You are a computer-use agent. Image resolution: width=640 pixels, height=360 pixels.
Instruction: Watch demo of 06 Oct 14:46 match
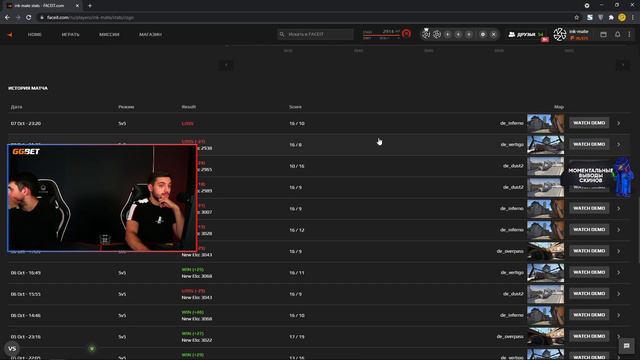589,315
